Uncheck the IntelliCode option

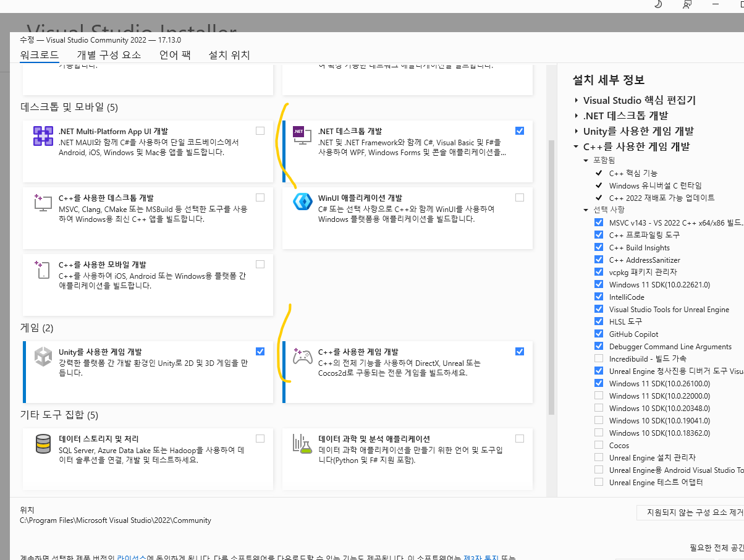598,297
